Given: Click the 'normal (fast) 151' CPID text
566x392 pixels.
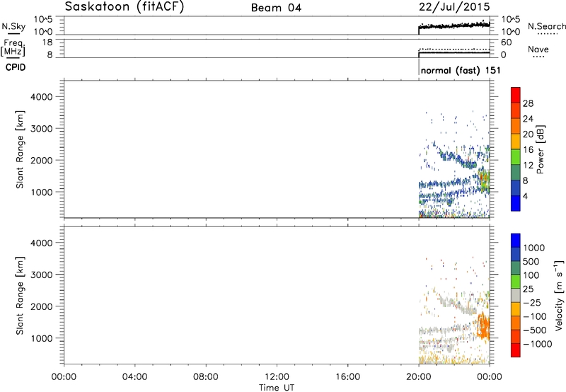Looking at the screenshot, I should (461, 70).
